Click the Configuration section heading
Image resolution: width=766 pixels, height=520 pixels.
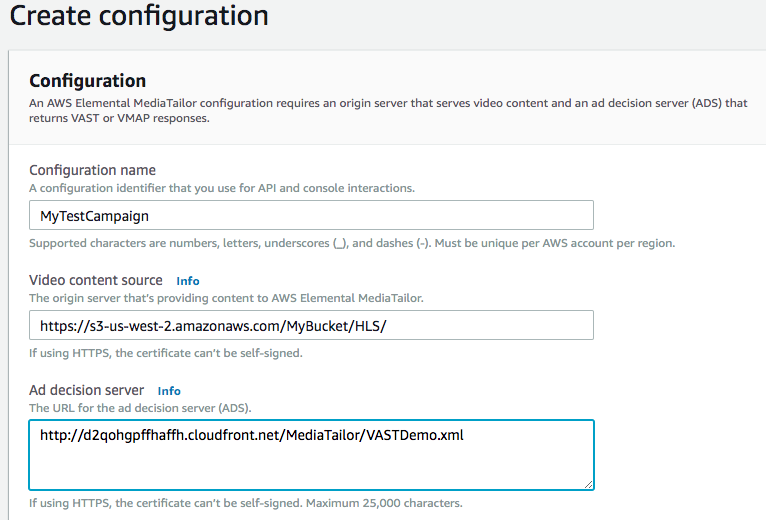[87, 81]
